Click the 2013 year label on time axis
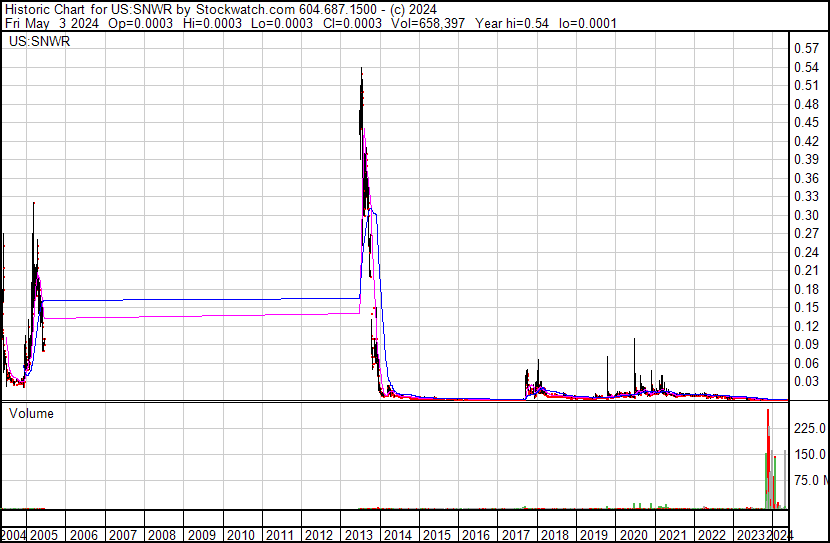This screenshot has height=543, width=830. (x=359, y=536)
